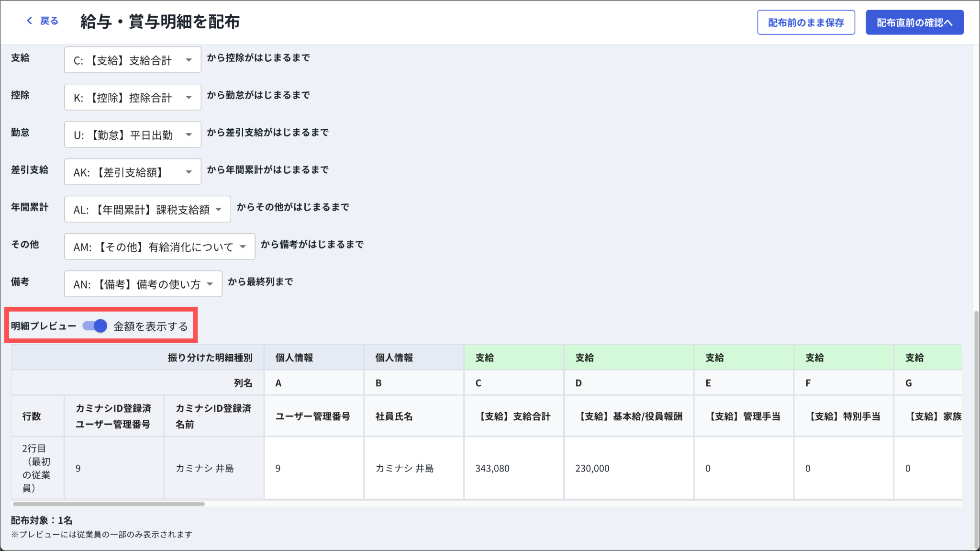
Task: Click the ユーザー管理番号 column header
Action: click(313, 416)
